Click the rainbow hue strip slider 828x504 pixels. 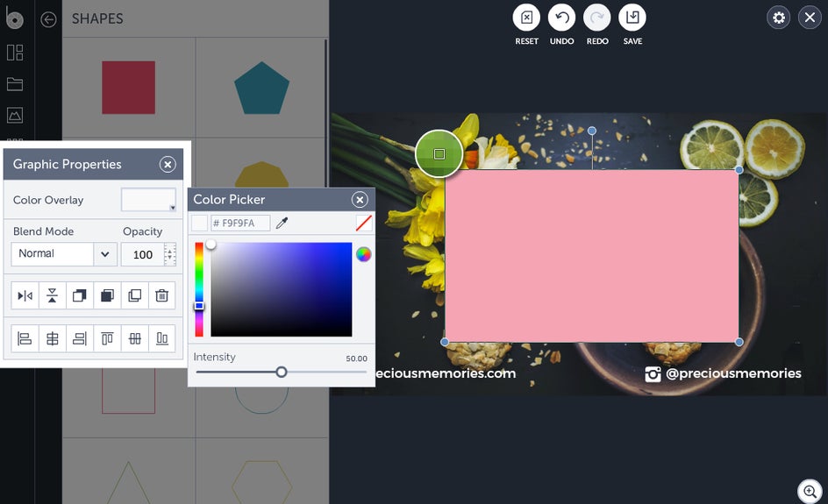pyautogui.click(x=199, y=289)
